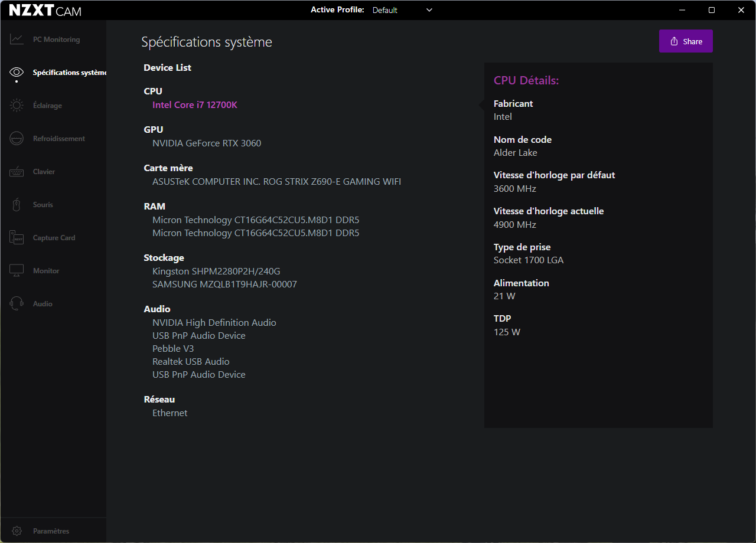Close the NZXT CAM window
The width and height of the screenshot is (756, 543).
741,10
